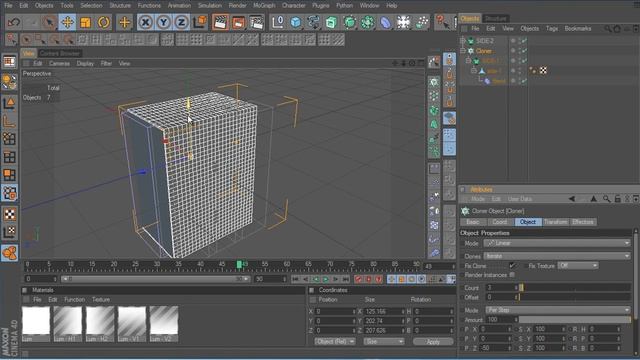This screenshot has width=640, height=360.
Task: Render the active view clapperboard
Action: (x=220, y=22)
